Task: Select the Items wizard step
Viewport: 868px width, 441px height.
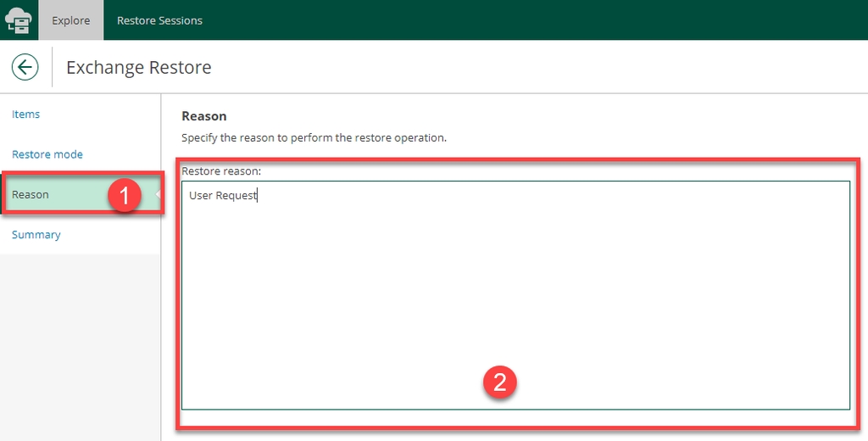Action: (x=26, y=114)
